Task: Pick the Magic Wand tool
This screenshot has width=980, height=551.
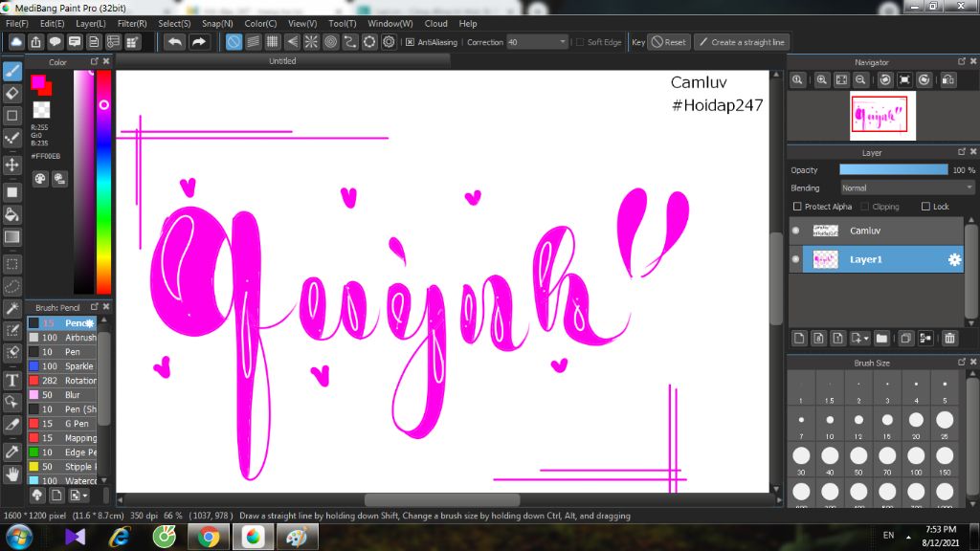Action: click(x=12, y=309)
